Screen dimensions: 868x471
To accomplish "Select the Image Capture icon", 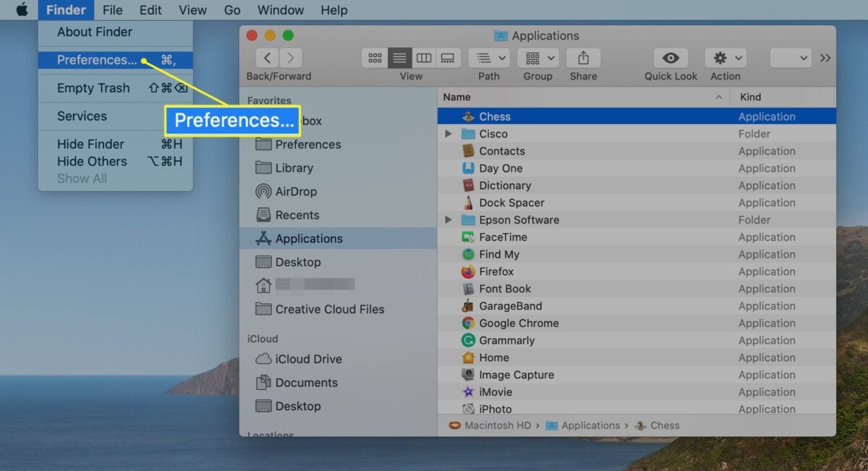I will point(468,375).
